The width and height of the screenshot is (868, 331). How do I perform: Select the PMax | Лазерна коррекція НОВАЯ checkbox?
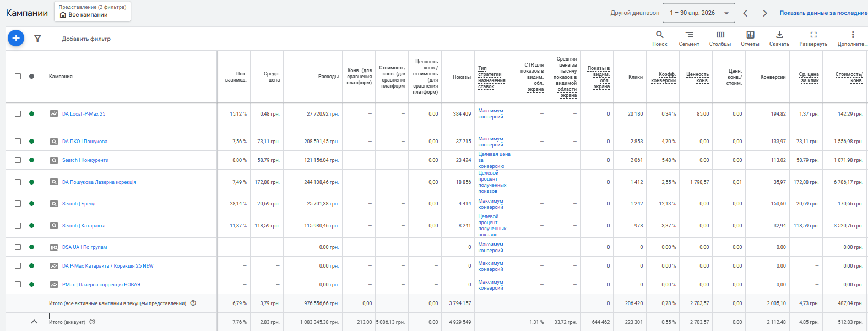point(18,285)
